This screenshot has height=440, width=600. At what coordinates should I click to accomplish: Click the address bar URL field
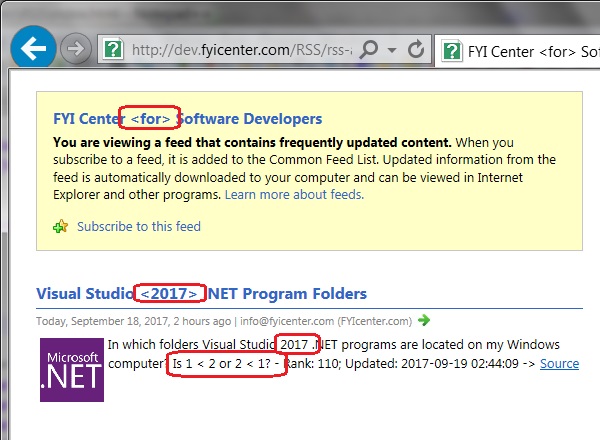pyautogui.click(x=241, y=50)
